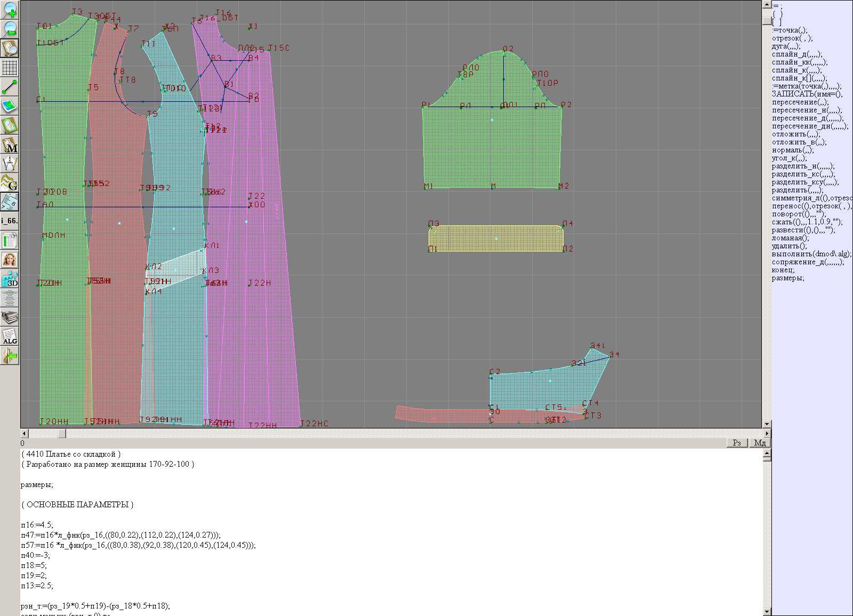Toggle the grid display icon

point(10,68)
